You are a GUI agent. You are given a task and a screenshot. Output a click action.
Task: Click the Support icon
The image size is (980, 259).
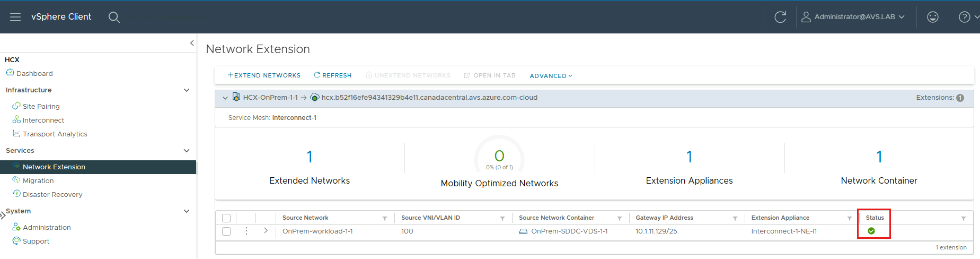(x=16, y=240)
